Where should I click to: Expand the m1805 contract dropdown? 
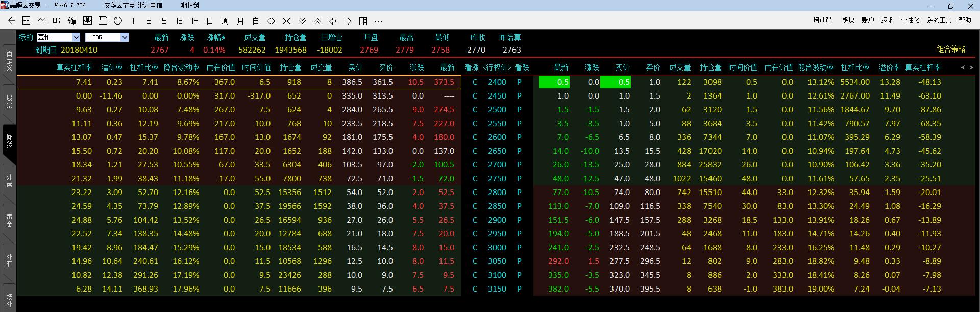(124, 37)
